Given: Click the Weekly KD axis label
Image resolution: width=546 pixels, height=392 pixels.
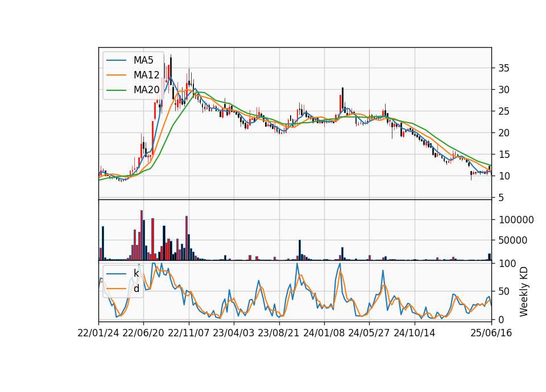Looking at the screenshot, I should pyautogui.click(x=523, y=291).
